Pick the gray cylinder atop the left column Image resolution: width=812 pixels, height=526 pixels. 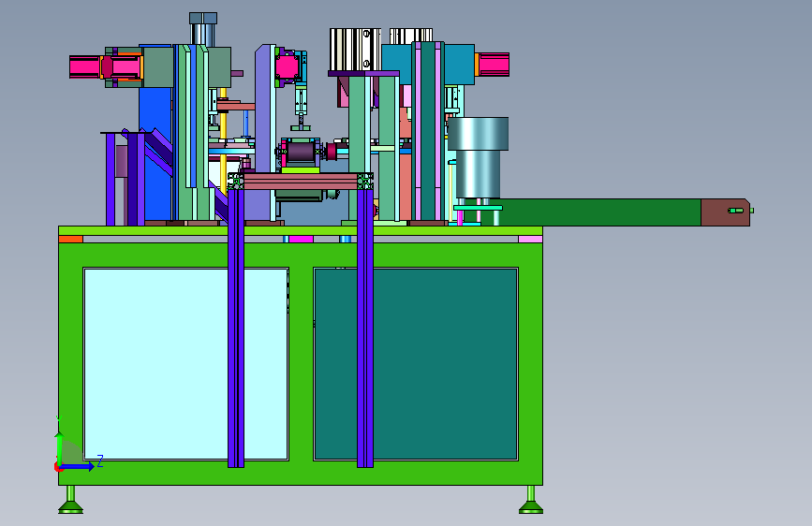click(203, 28)
